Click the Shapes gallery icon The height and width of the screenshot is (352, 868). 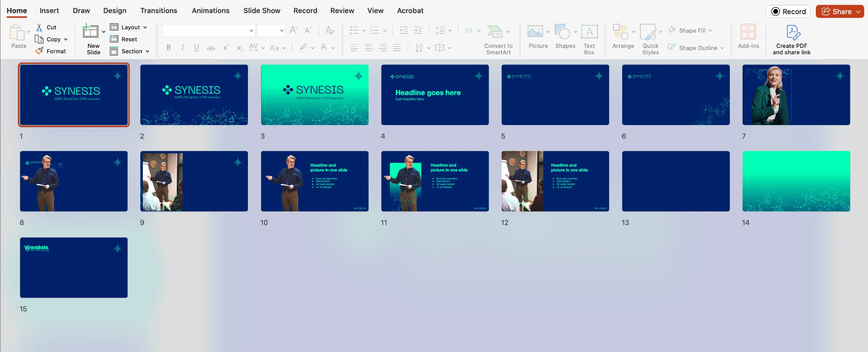point(562,31)
